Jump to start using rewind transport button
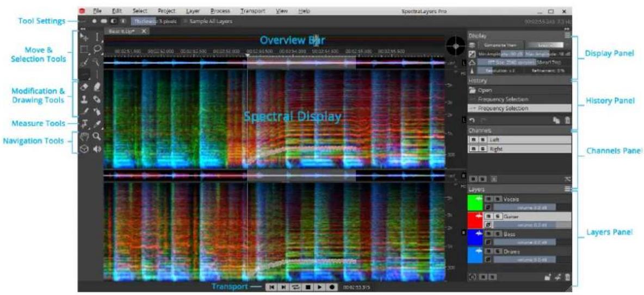Screen dimensions: 644x295 pyautogui.click(x=271, y=287)
